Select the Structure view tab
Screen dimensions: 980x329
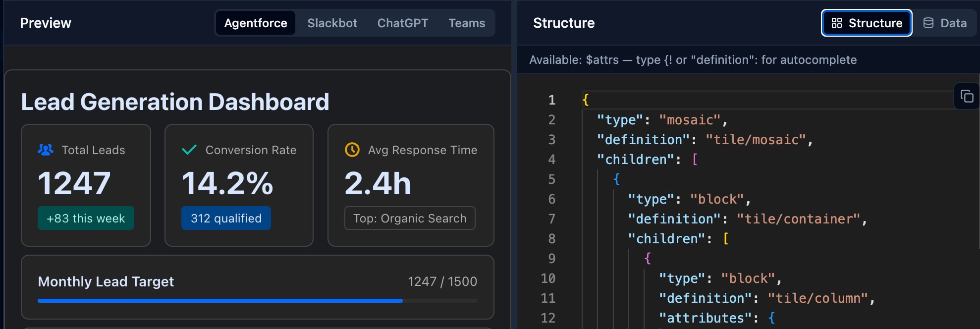point(867,23)
